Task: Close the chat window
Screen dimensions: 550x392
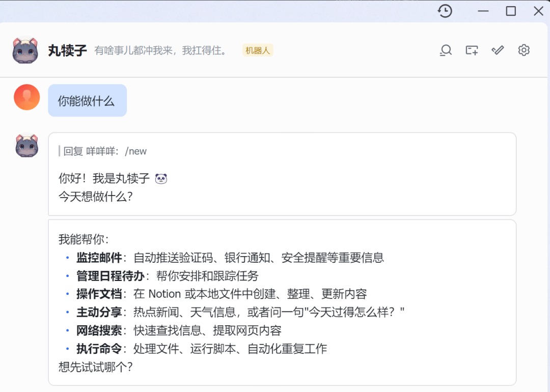Action: [x=538, y=11]
